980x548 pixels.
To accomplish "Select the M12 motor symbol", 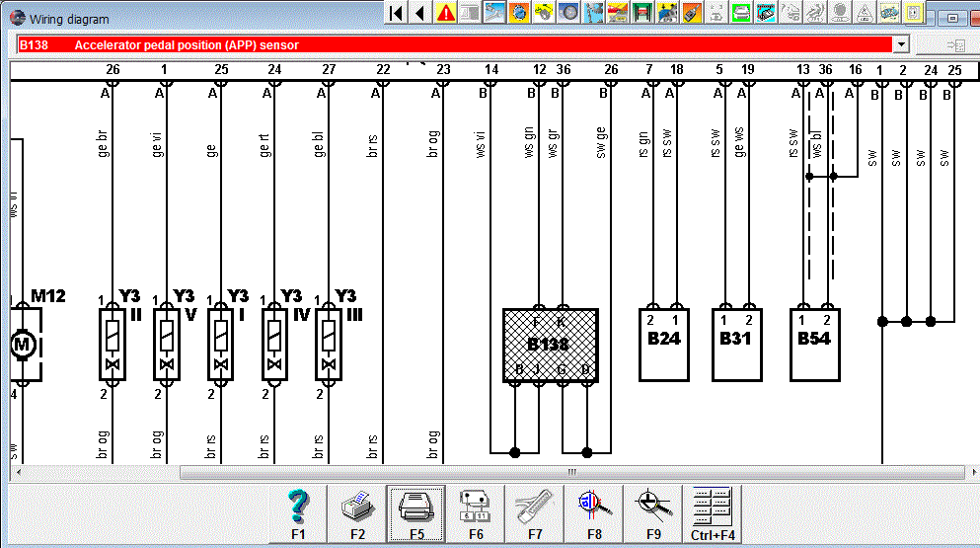I will (22, 345).
